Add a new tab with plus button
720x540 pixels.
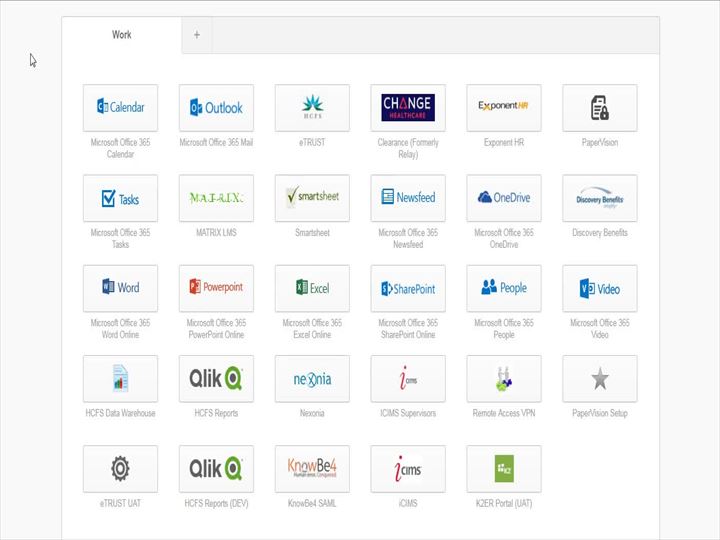197,35
